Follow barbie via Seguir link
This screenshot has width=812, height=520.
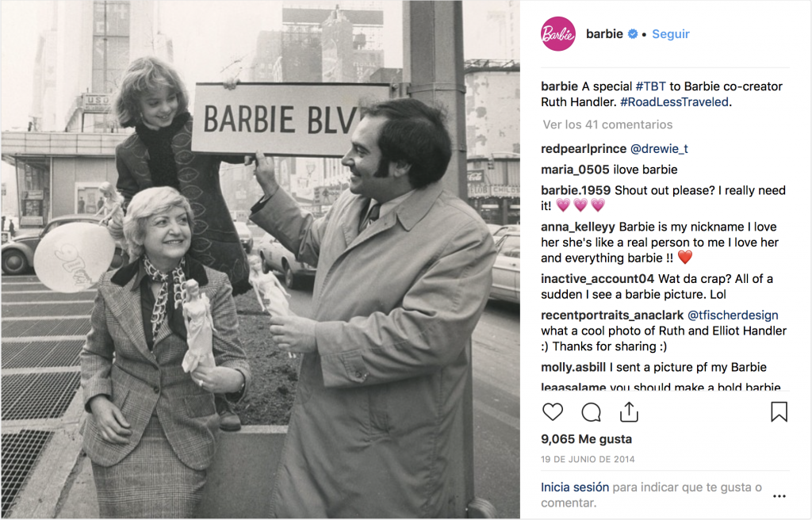coord(671,34)
